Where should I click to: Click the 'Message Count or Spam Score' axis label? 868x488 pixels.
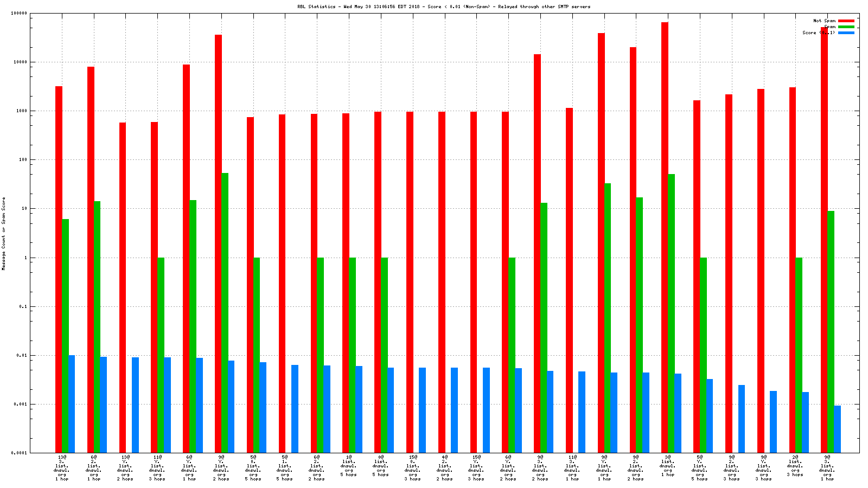pyautogui.click(x=4, y=233)
